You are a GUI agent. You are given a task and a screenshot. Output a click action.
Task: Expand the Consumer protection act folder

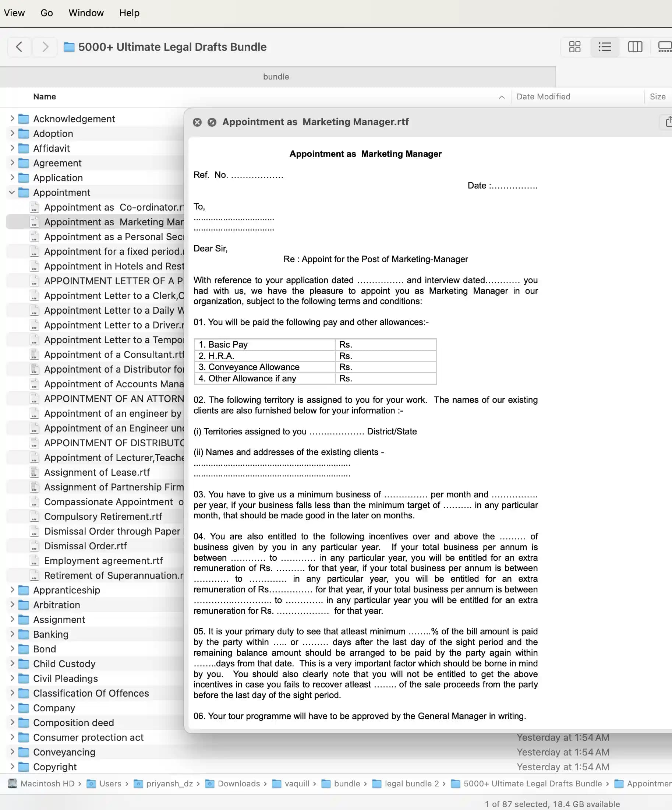pyautogui.click(x=12, y=737)
